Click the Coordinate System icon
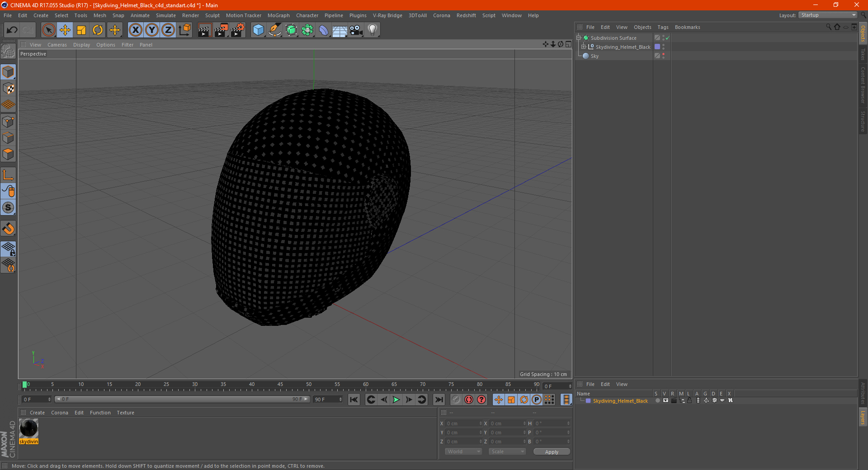 coord(184,30)
